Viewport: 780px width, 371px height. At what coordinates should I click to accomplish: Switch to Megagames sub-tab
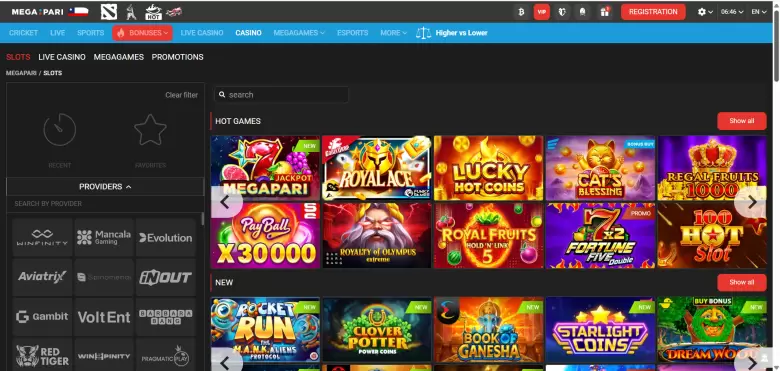pyautogui.click(x=118, y=57)
